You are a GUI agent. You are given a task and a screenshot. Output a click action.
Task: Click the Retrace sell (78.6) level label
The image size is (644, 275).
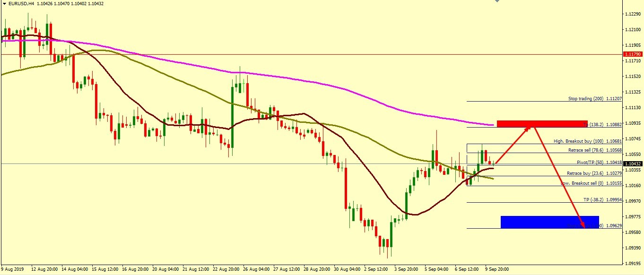(x=585, y=150)
